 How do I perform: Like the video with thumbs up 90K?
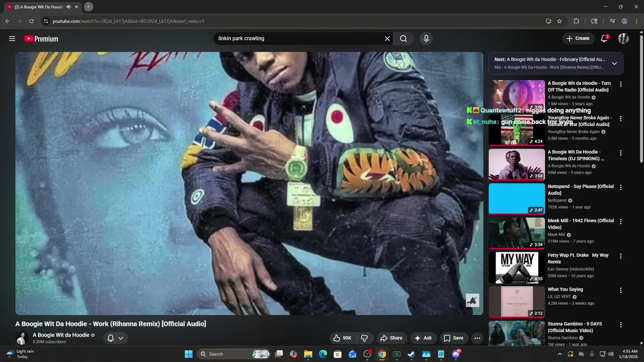coord(342,338)
